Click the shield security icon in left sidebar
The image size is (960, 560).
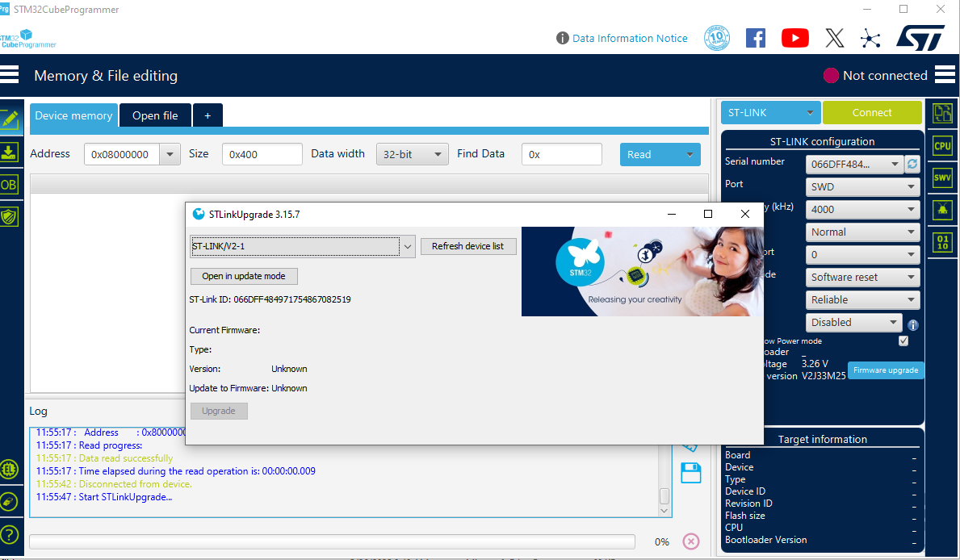(9, 216)
